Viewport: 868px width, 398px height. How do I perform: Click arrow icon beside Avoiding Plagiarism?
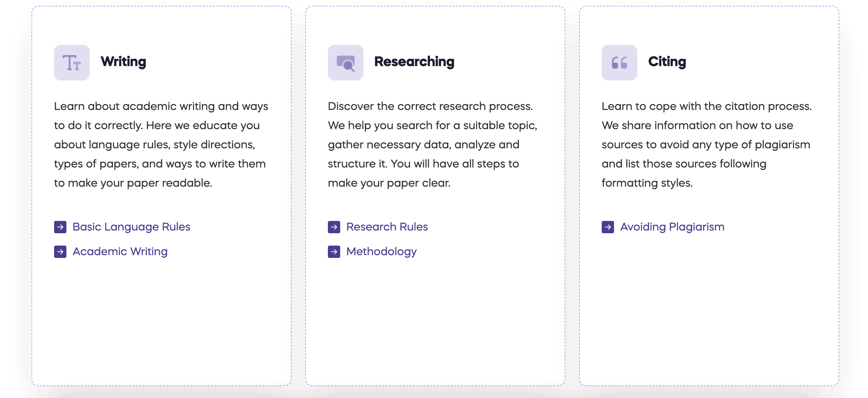tap(608, 227)
